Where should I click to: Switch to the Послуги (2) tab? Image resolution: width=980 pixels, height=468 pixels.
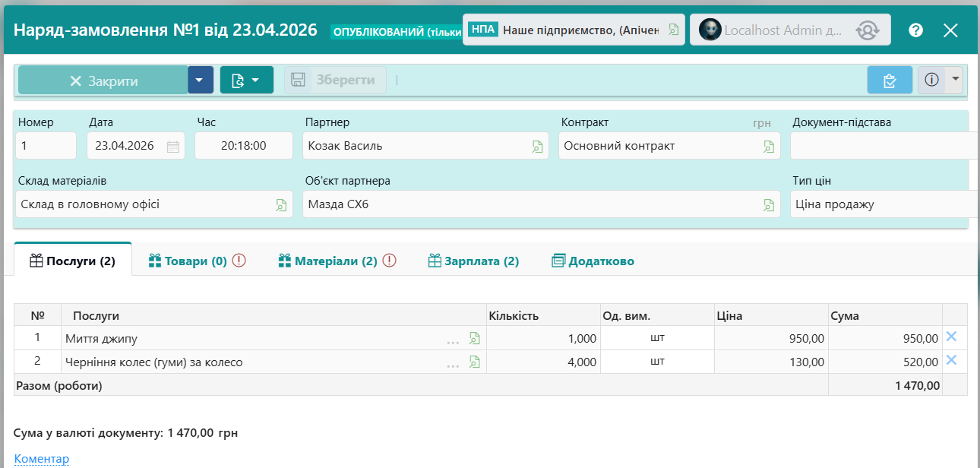tap(73, 261)
